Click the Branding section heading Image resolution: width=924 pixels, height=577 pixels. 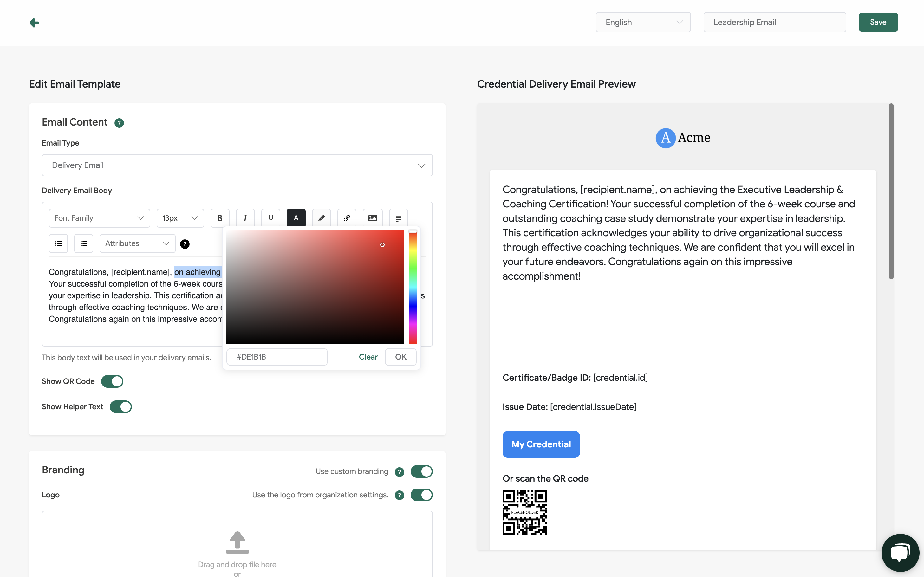pos(63,470)
